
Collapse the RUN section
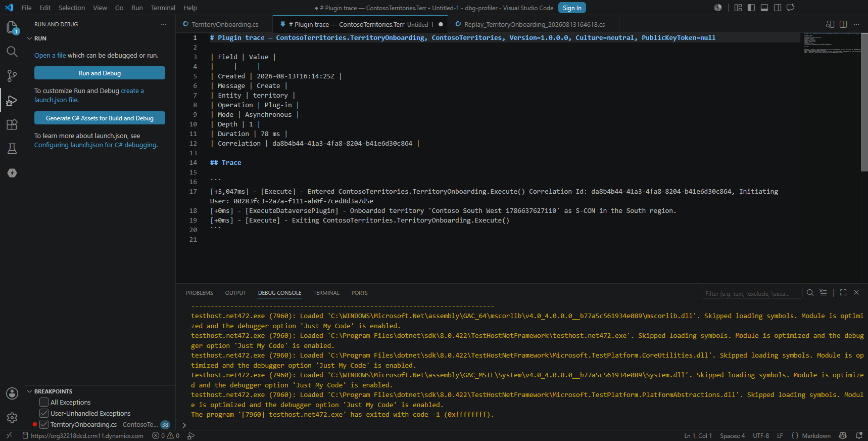[x=29, y=38]
